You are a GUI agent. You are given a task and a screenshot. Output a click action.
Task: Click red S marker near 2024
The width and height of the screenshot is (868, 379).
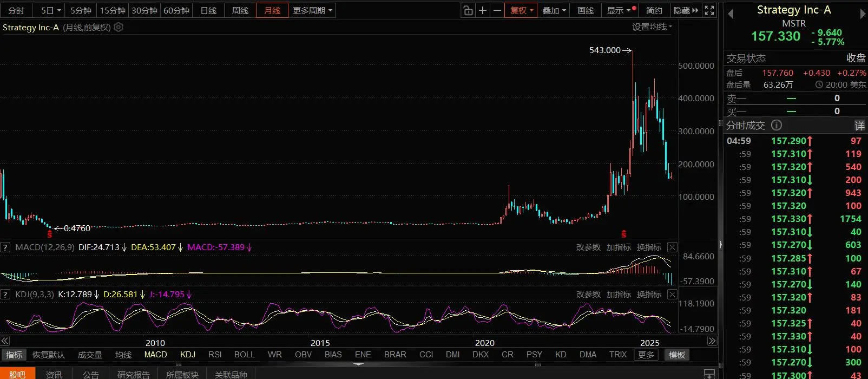point(624,234)
